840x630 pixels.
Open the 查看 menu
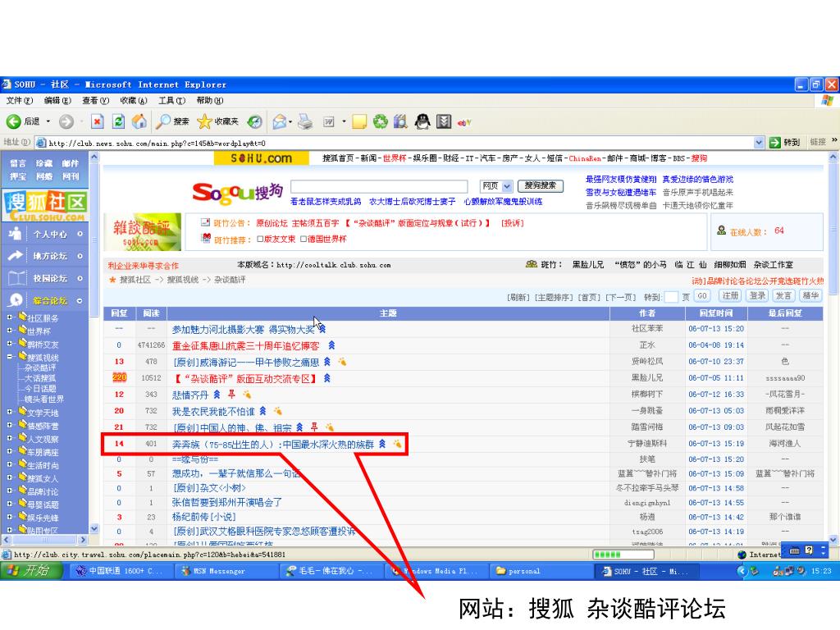tap(95, 100)
